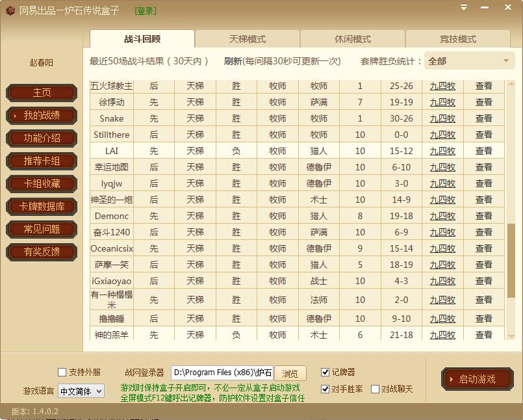The width and height of the screenshot is (523, 420).
Task: View the Oceanicsix match via 查看
Action: (x=483, y=248)
